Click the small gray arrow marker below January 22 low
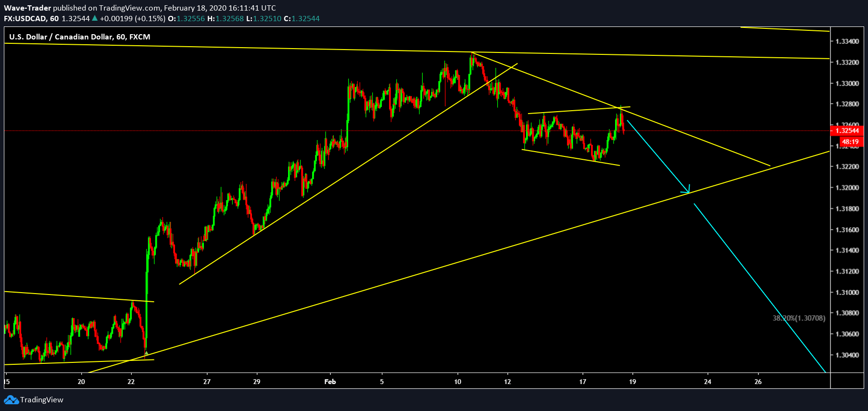This screenshot has height=411, width=868. pyautogui.click(x=147, y=353)
